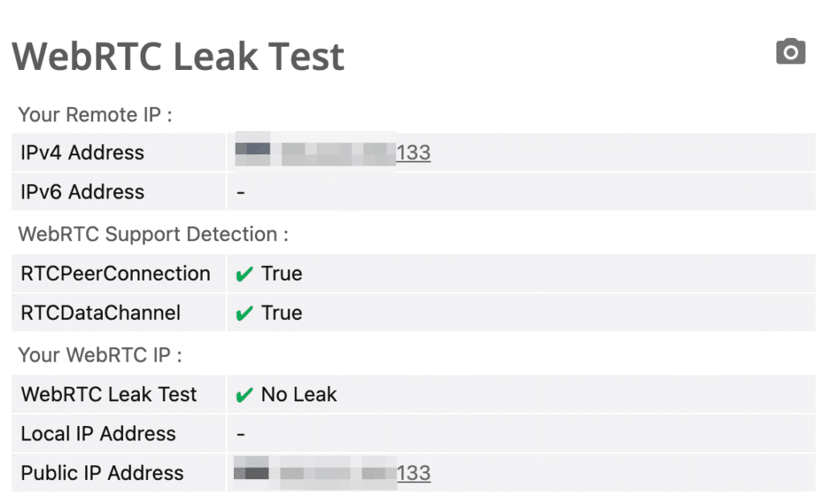This screenshot has height=504, width=823.
Task: Select the IPv6 Address row label
Action: tap(83, 192)
